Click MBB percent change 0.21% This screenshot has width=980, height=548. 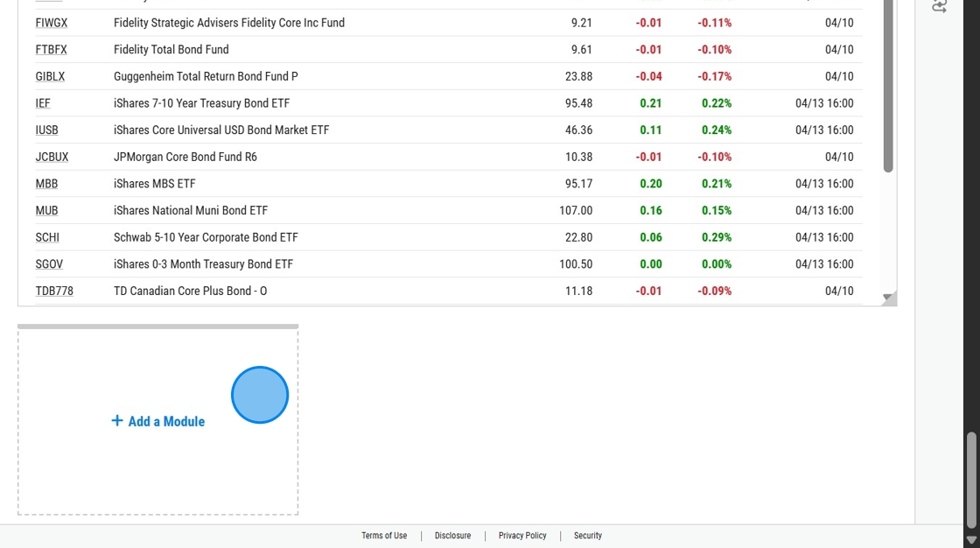click(x=717, y=184)
